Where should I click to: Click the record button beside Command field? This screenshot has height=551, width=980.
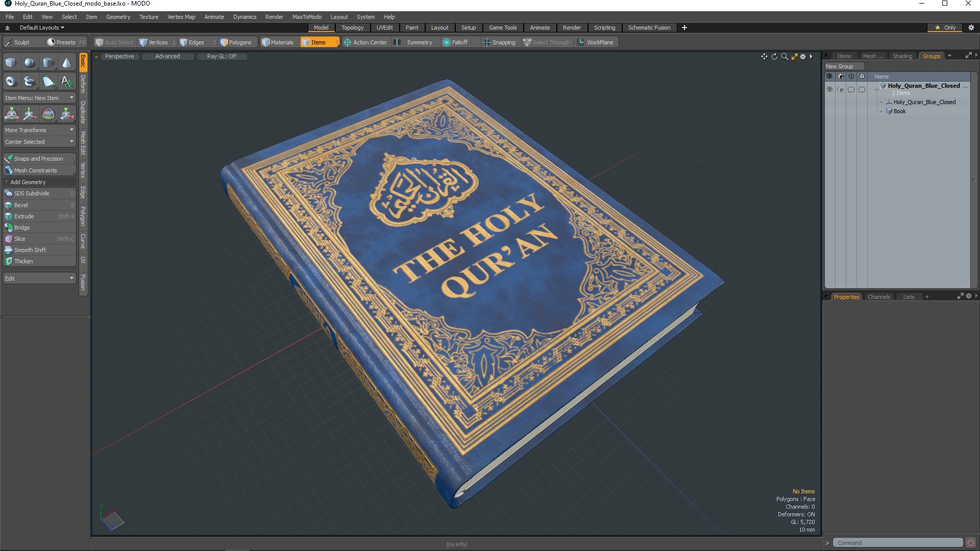click(971, 543)
